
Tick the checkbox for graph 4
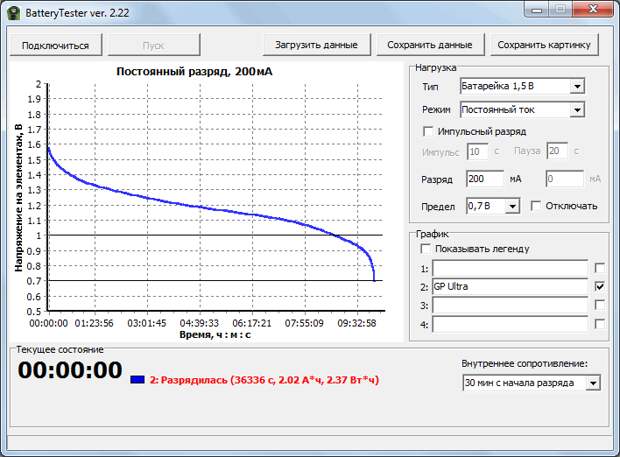tap(599, 324)
